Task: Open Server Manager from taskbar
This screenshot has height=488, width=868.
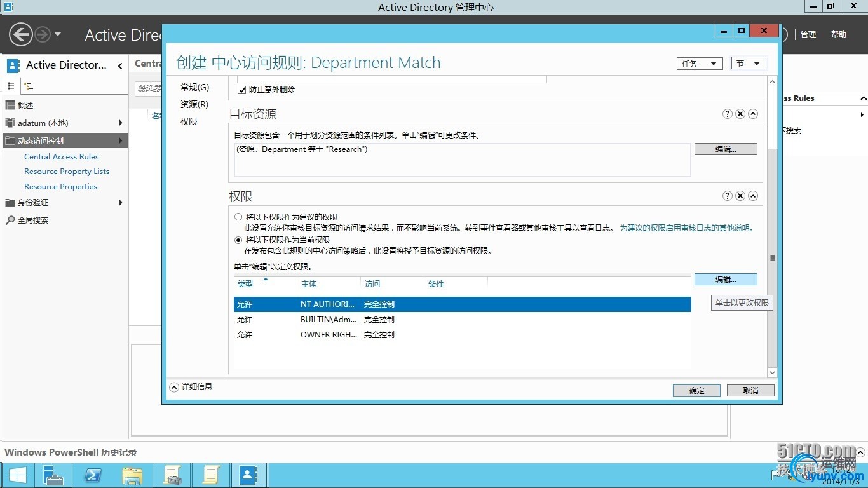Action: coord(53,475)
